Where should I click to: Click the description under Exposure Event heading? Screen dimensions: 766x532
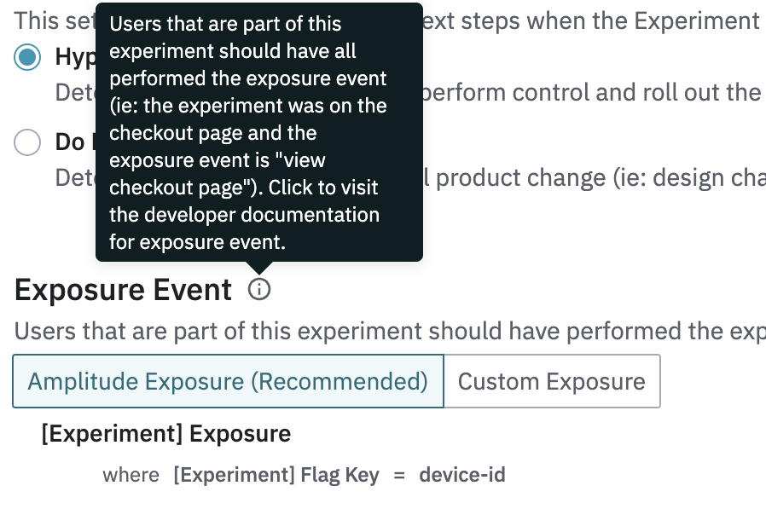390,332
